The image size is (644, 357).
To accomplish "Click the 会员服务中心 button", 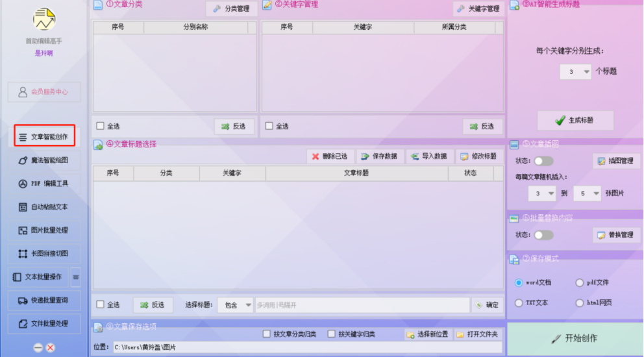I will coord(44,92).
